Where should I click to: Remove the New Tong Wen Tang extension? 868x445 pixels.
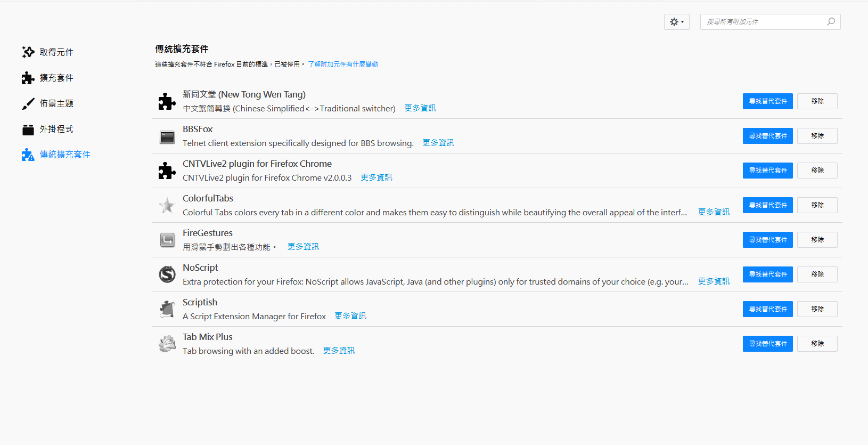tap(817, 101)
